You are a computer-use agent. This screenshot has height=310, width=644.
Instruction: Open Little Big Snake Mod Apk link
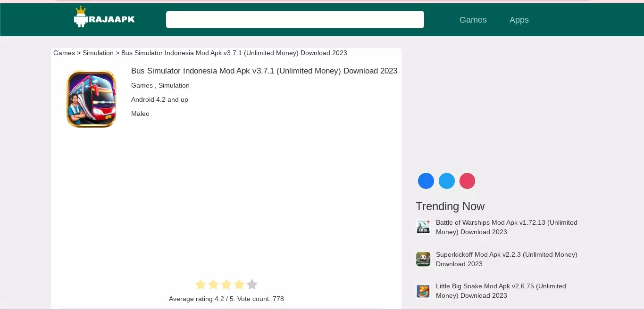501,291
